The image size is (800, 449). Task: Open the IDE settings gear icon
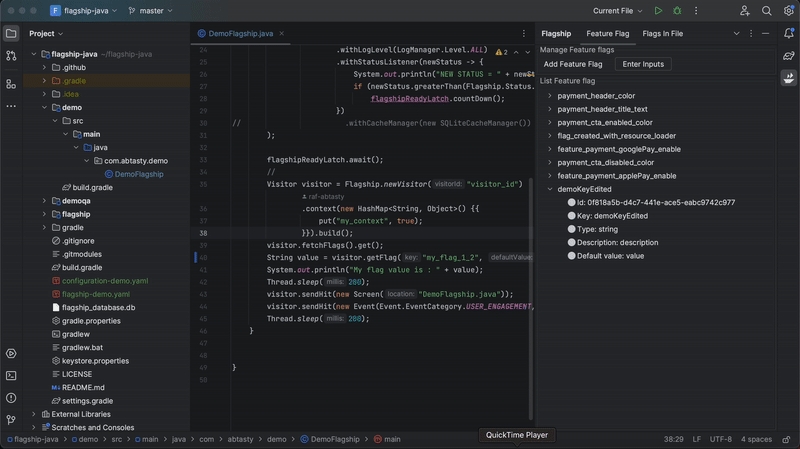[787, 10]
